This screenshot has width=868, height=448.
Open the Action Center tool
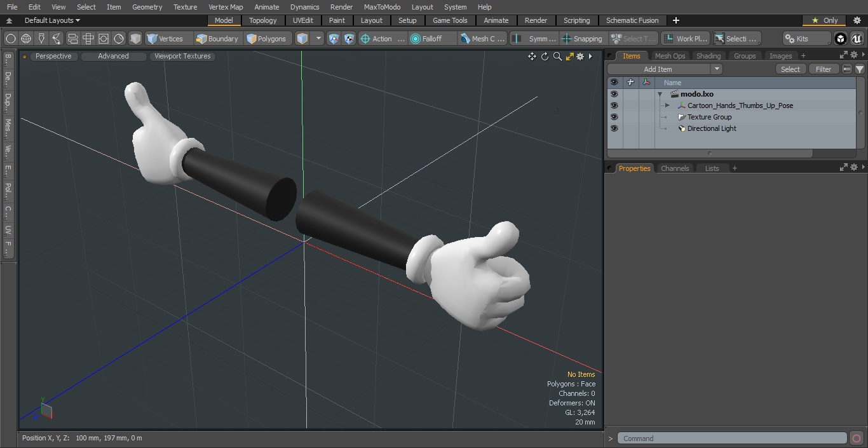click(383, 39)
